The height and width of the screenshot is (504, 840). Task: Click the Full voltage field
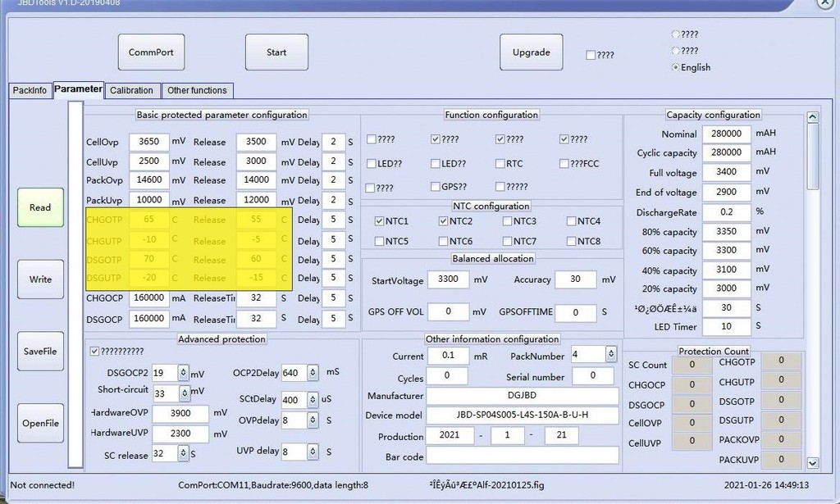click(727, 172)
